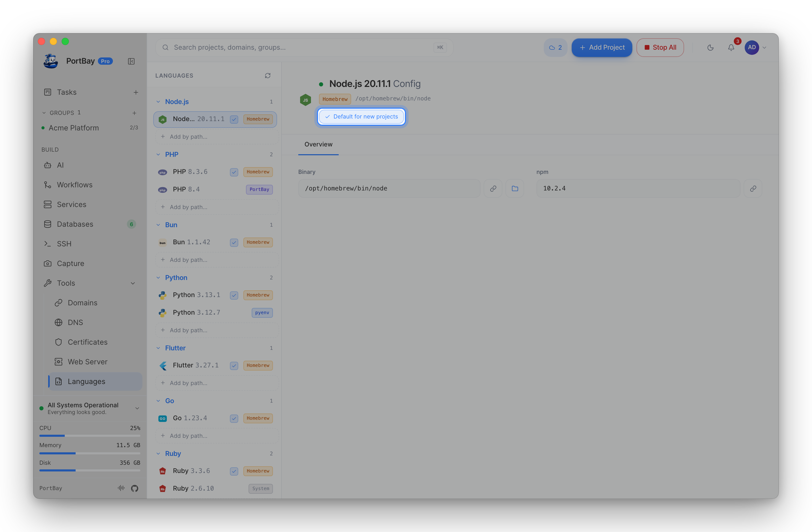The width and height of the screenshot is (812, 532).
Task: Copy the Binary path link icon
Action: (x=493, y=188)
